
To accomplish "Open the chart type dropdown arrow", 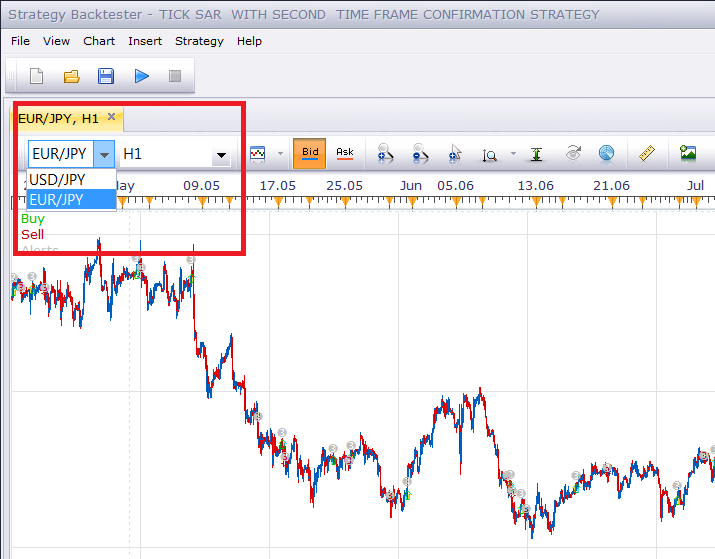I will 280,154.
